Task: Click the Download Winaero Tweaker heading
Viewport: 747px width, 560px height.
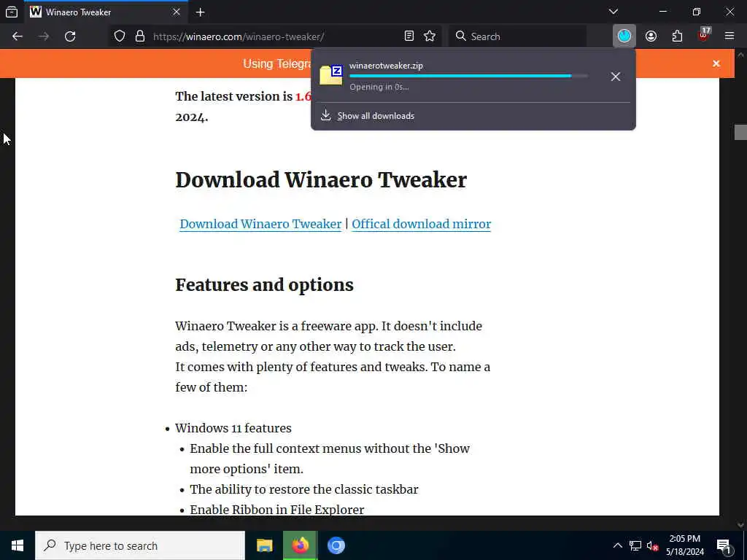Action: click(x=321, y=179)
